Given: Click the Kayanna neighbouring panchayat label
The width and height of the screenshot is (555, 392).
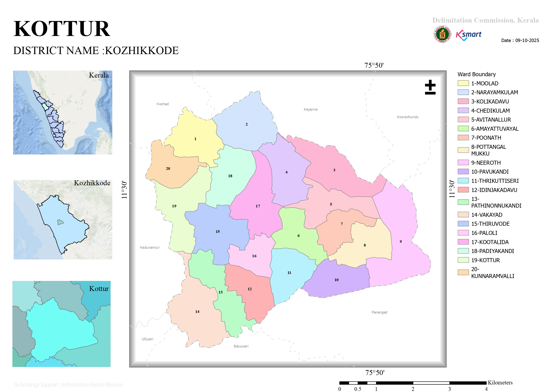Looking at the screenshot, I should (x=310, y=110).
